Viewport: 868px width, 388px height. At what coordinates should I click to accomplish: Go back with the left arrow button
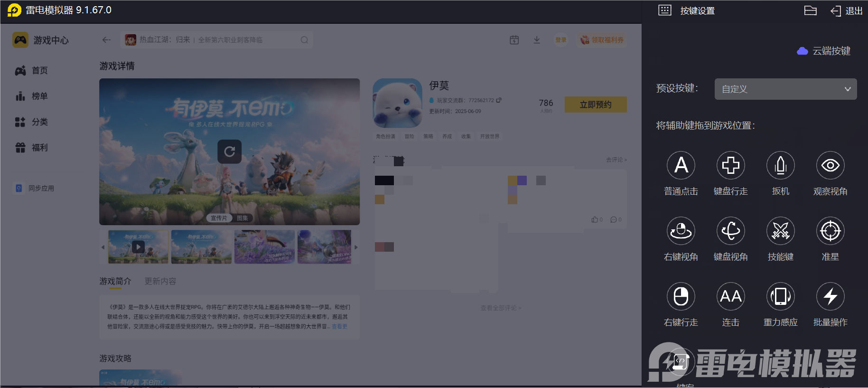[106, 40]
